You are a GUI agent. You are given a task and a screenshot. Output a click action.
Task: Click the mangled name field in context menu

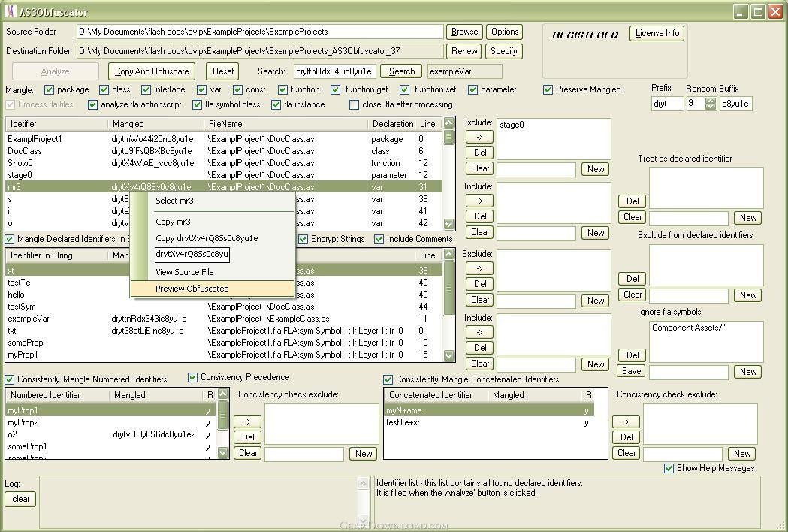192,255
